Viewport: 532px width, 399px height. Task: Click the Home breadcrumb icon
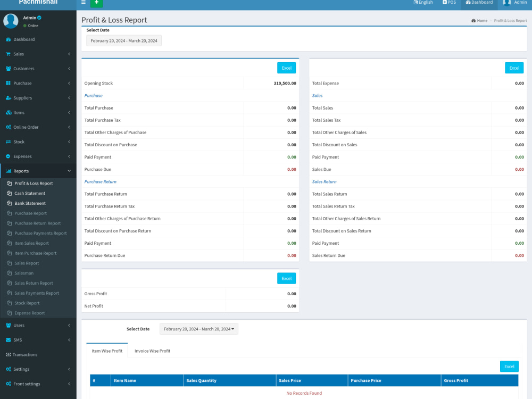(x=473, y=21)
